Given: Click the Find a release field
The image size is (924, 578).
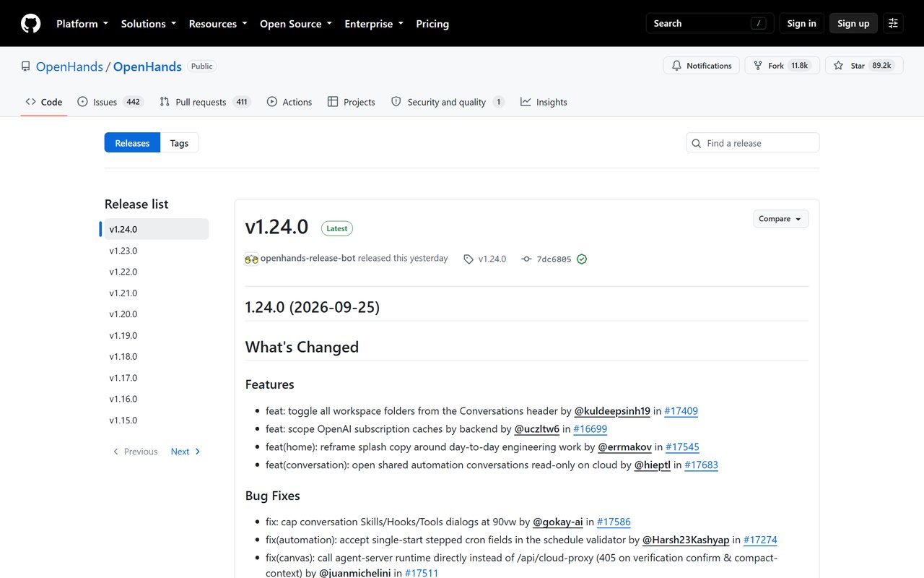Looking at the screenshot, I should (x=753, y=143).
